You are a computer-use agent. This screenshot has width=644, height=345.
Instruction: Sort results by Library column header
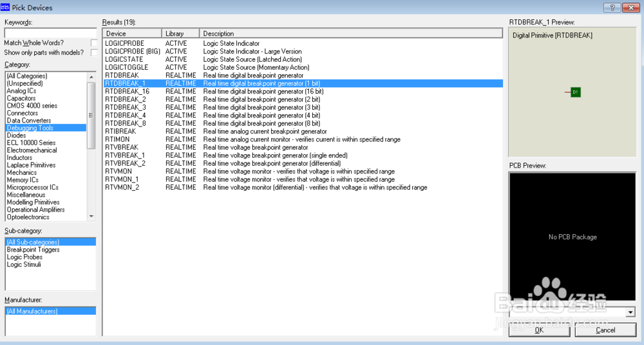point(181,34)
